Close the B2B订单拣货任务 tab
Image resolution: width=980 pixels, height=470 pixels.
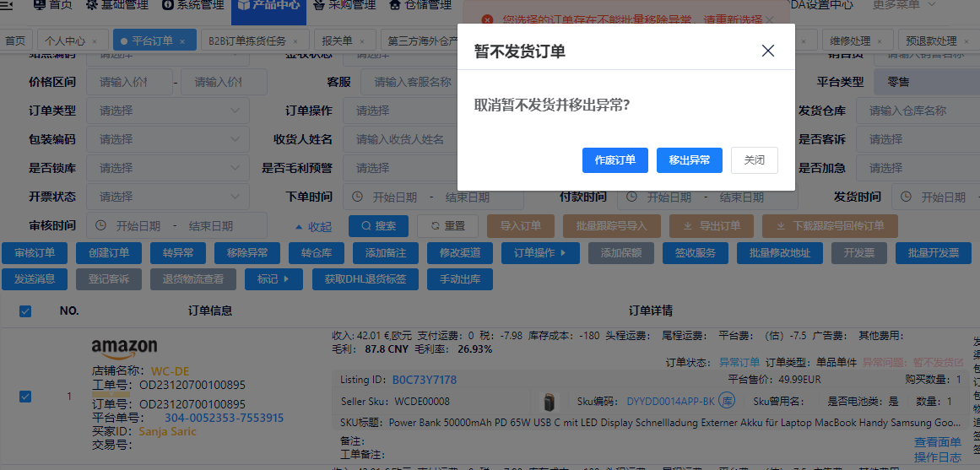tap(295, 41)
